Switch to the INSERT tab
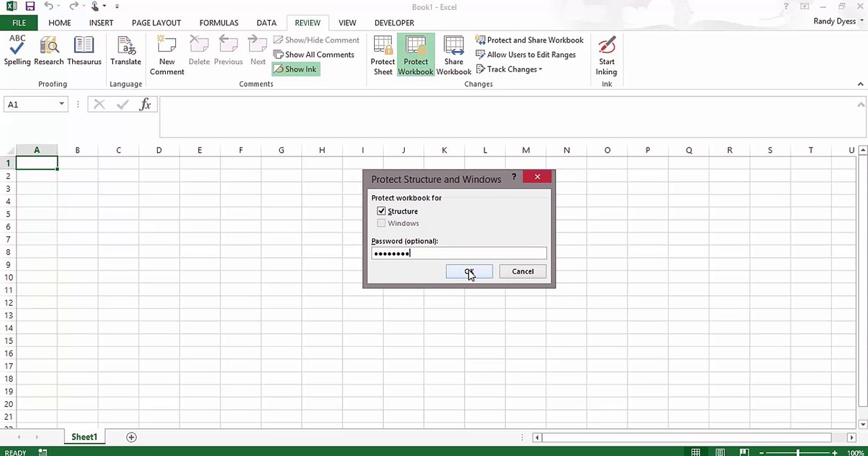868x456 pixels. [x=101, y=23]
